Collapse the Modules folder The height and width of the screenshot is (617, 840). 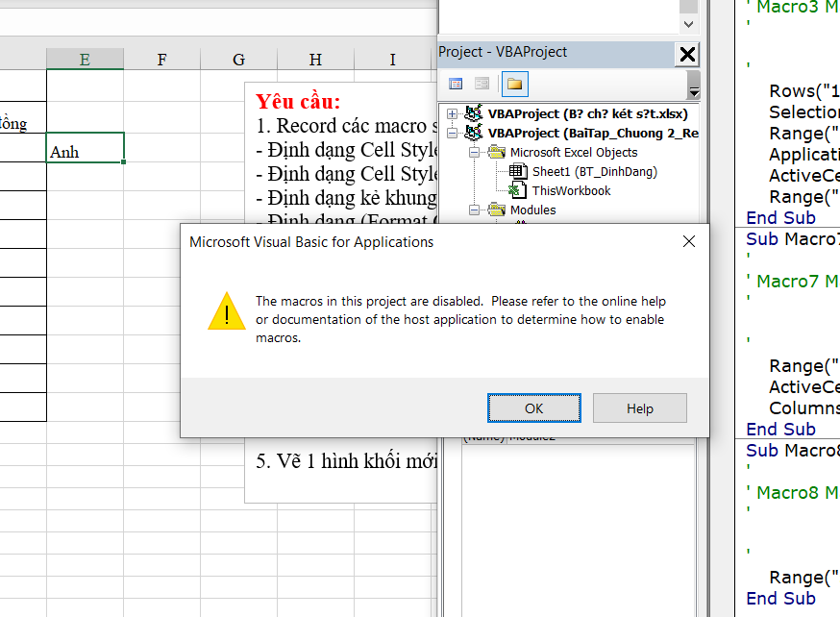click(x=474, y=210)
